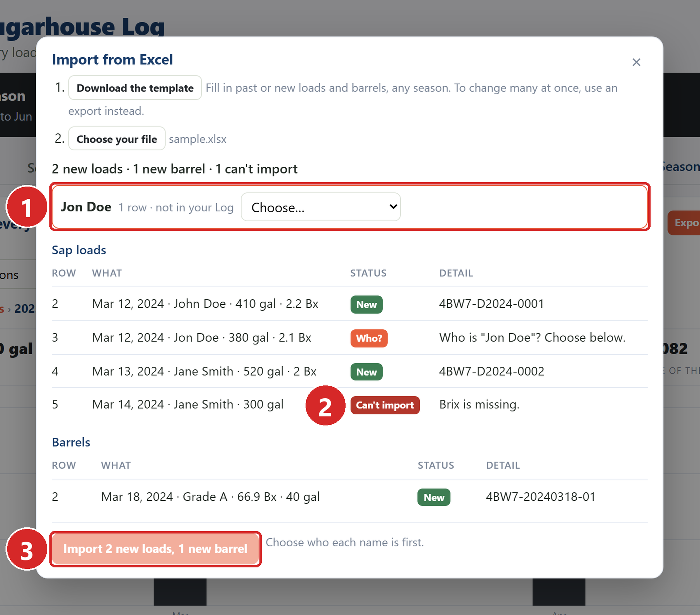Screen dimensions: 700x615
Task: Open the Choose your file picker
Action: (x=117, y=139)
